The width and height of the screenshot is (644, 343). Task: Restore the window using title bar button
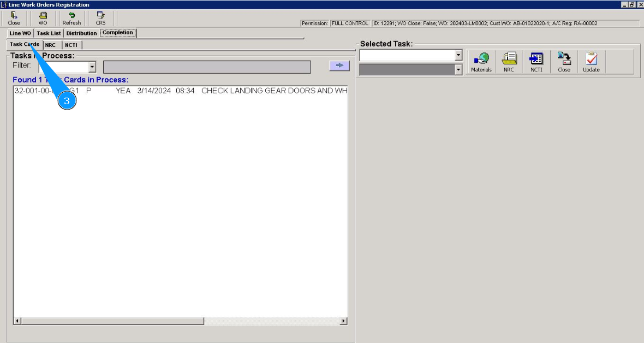click(x=632, y=4)
